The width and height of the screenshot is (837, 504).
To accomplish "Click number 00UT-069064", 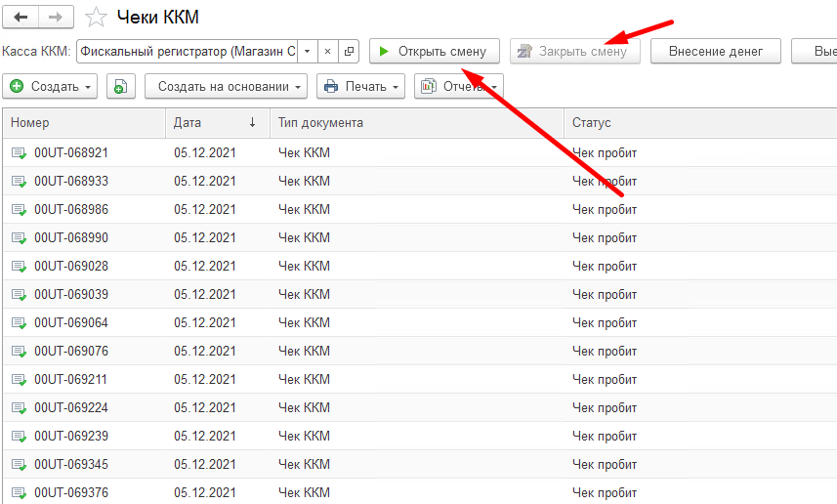I will pos(71,322).
